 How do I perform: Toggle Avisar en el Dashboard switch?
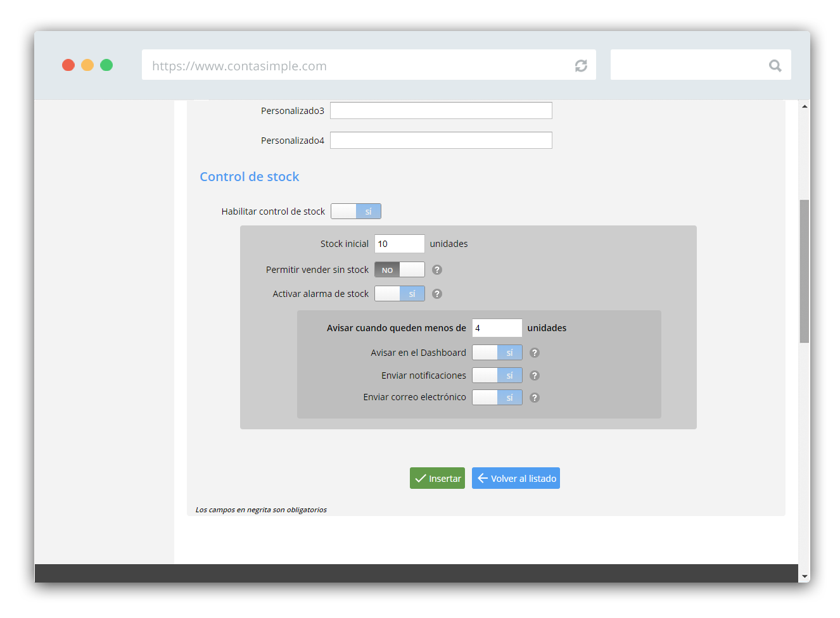click(x=497, y=353)
